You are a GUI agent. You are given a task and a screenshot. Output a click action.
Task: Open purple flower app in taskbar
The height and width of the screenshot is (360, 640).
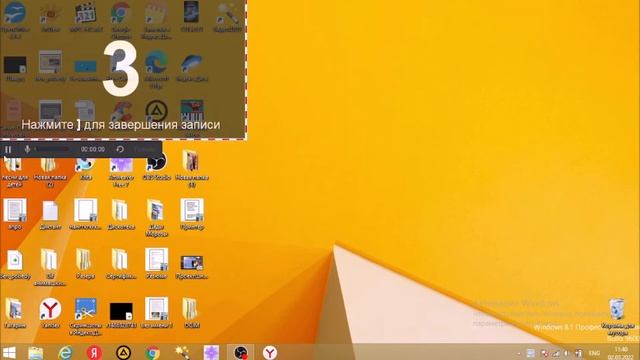point(211,353)
